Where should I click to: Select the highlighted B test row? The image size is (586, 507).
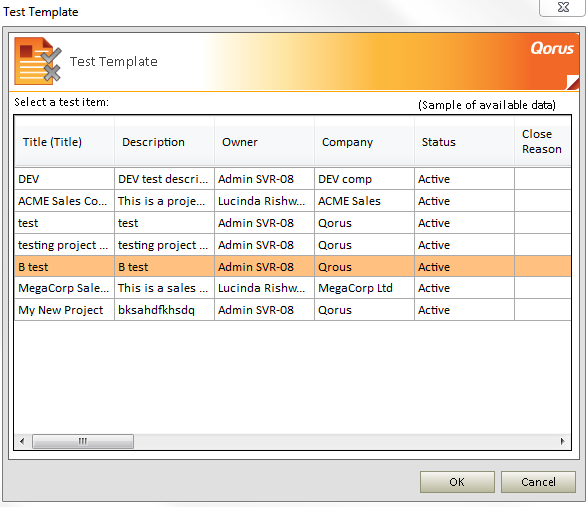pyautogui.click(x=293, y=267)
